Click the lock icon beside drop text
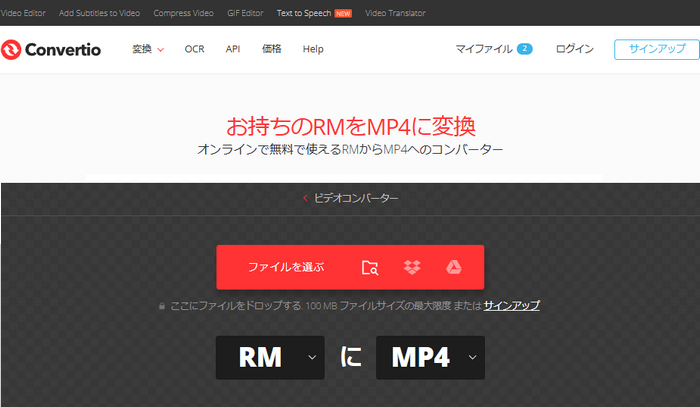The image size is (700, 407). (162, 306)
